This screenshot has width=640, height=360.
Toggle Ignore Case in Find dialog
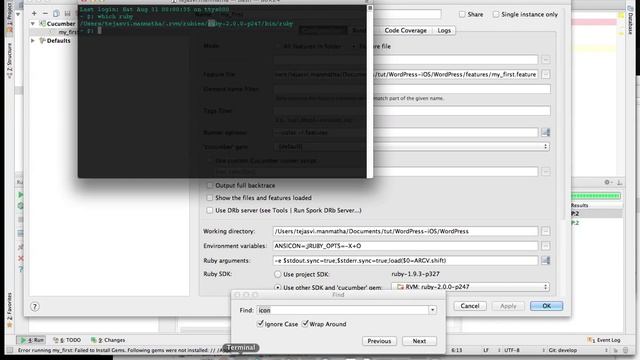pyautogui.click(x=260, y=324)
